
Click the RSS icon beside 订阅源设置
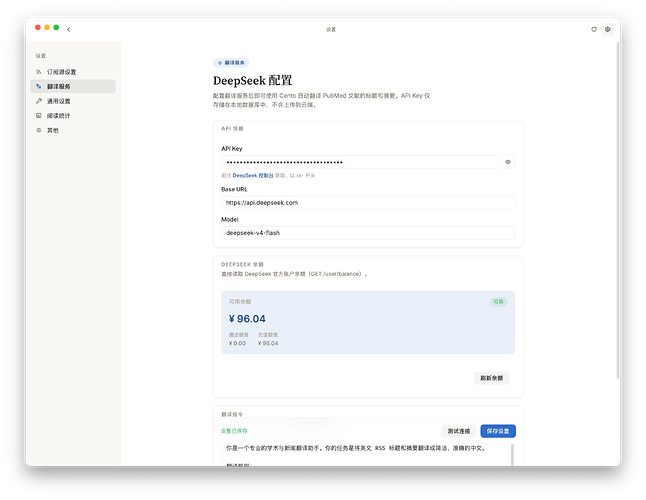39,72
